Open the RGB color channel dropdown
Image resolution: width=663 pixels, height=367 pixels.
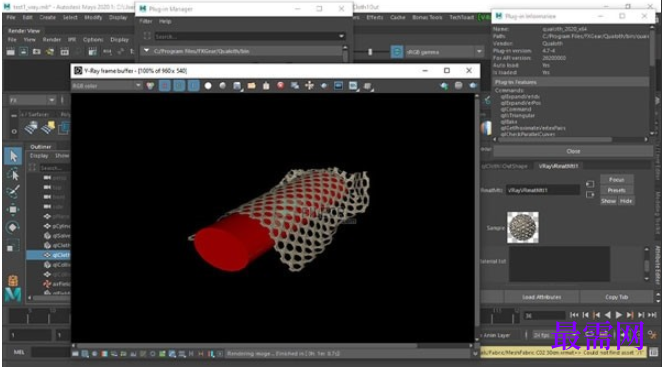[107, 86]
